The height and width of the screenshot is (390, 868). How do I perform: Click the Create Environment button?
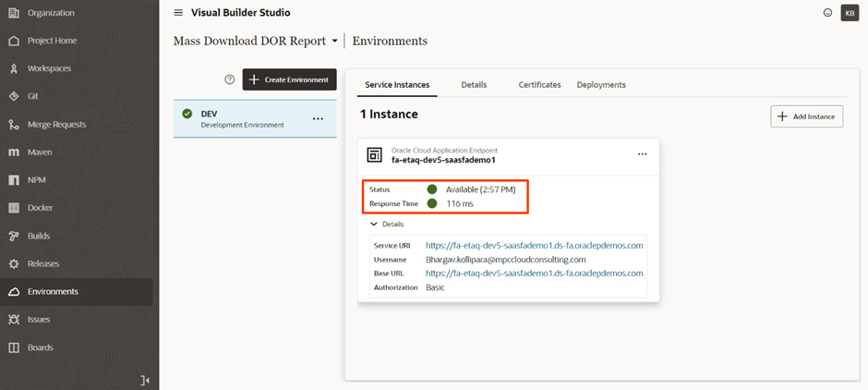(290, 79)
